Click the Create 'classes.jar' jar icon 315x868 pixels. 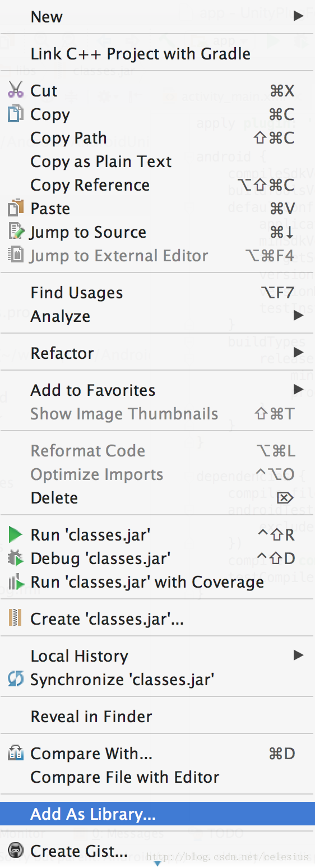click(x=15, y=619)
